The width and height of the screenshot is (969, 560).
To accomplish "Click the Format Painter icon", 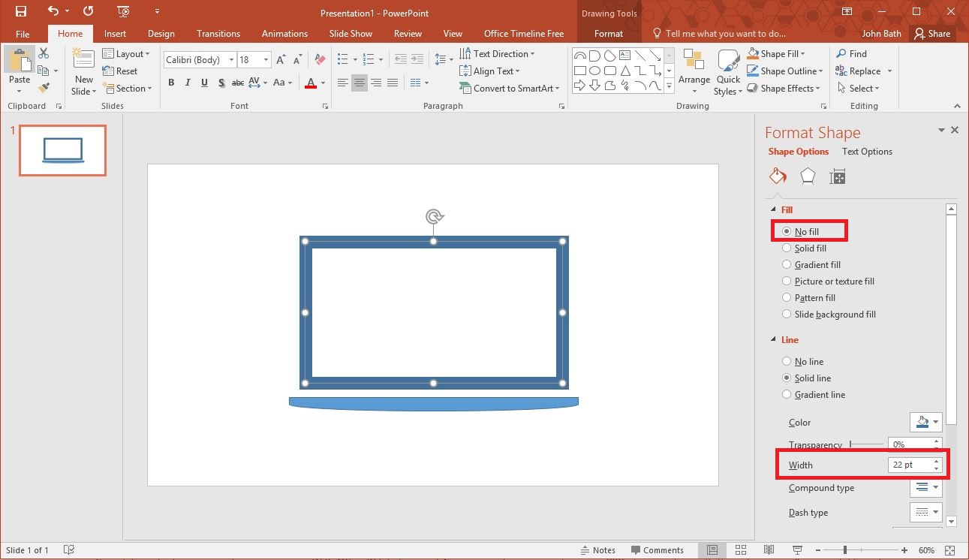I will pyautogui.click(x=44, y=88).
